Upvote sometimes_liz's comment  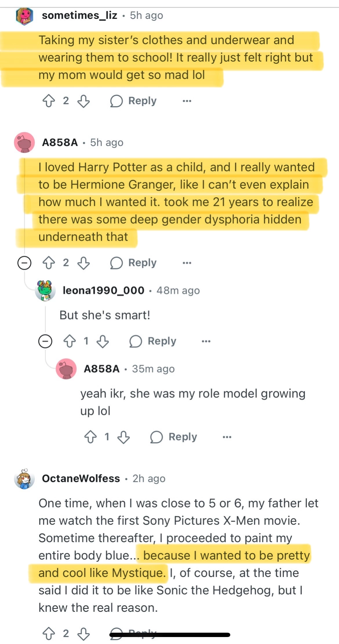48,101
